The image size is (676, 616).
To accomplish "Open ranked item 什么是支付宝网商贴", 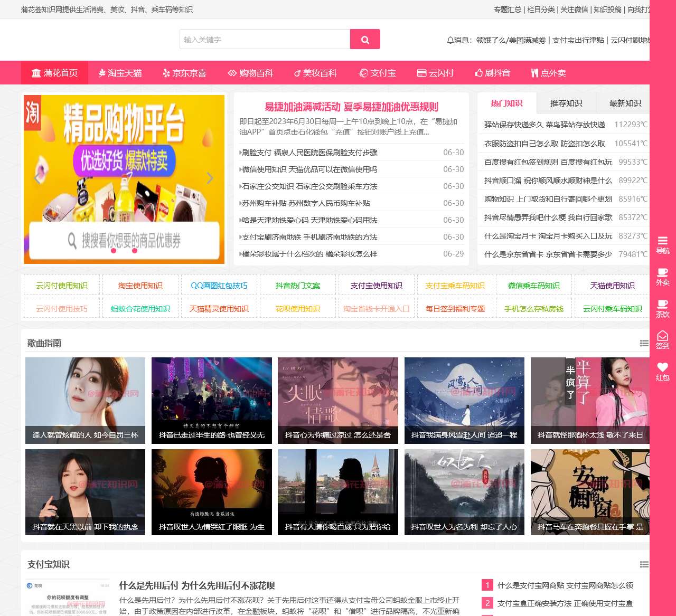I will [x=565, y=585].
